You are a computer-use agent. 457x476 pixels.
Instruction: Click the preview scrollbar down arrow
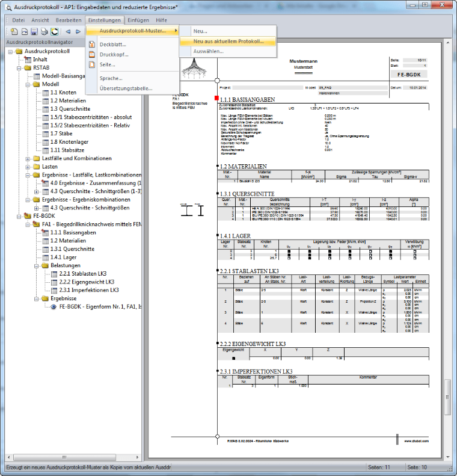(448, 457)
